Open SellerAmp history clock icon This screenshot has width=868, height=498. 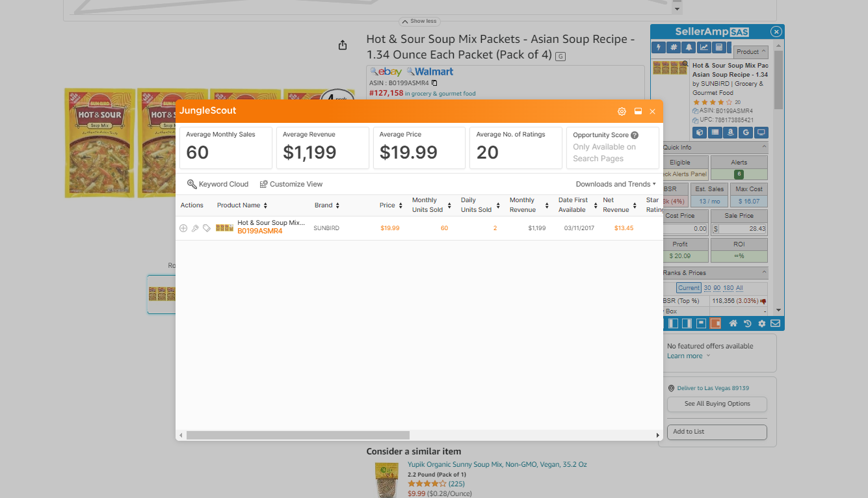748,323
